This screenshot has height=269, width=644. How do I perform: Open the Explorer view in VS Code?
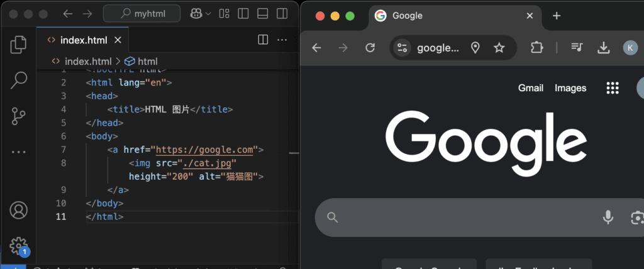click(x=18, y=45)
